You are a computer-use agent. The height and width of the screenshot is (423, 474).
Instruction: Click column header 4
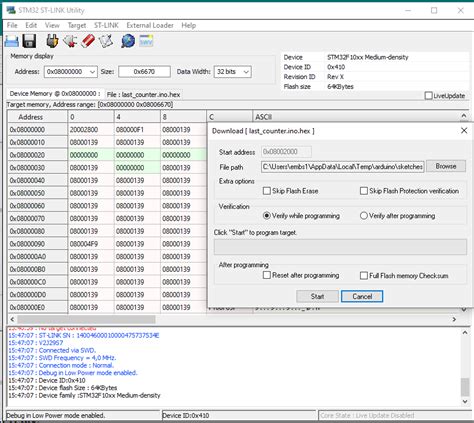137,117
